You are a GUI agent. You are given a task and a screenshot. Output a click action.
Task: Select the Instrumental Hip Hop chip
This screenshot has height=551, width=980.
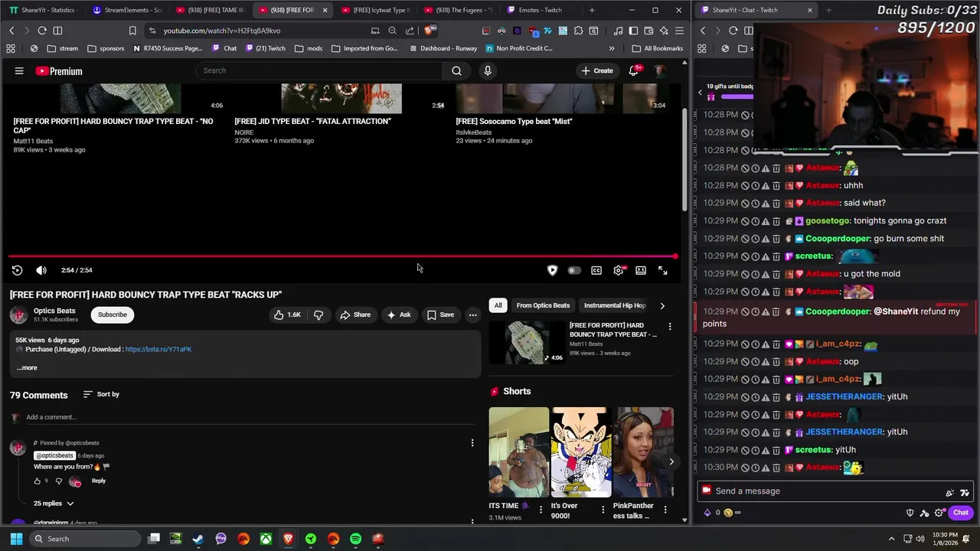point(615,305)
